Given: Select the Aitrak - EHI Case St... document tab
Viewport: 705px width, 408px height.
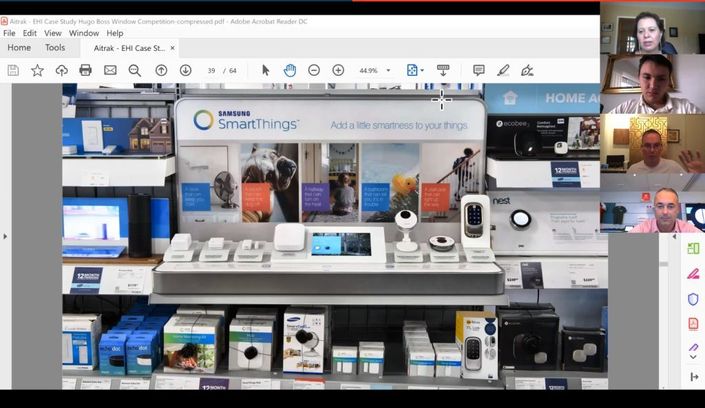Looking at the screenshot, I should 129,48.
